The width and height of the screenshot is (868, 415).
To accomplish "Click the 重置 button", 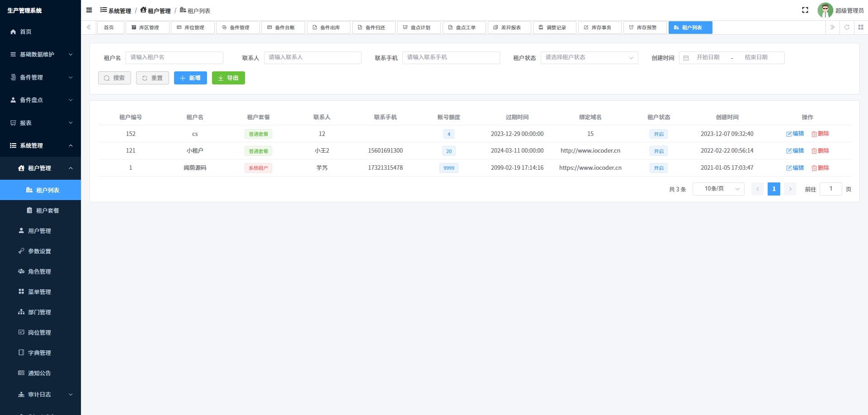I will click(x=152, y=78).
